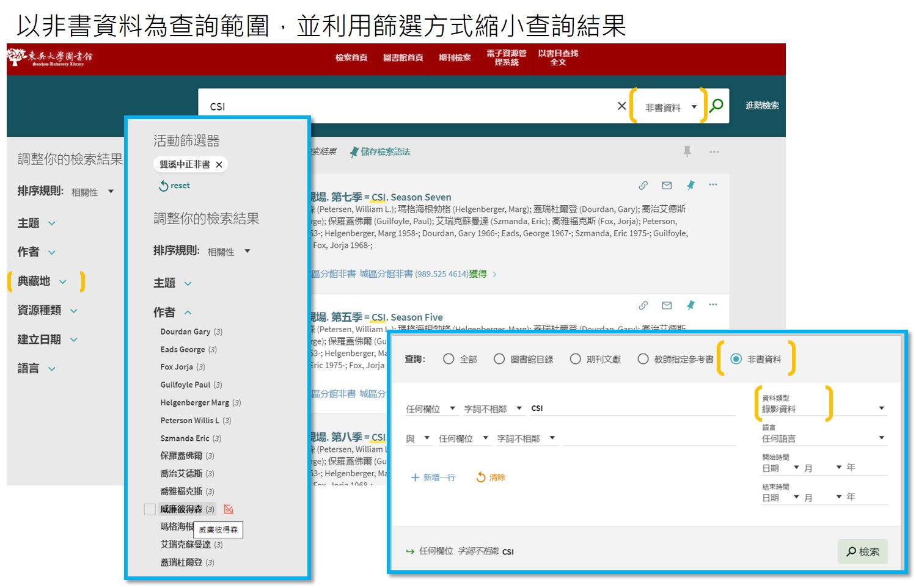Clear the CSI search box with X
The height and width of the screenshot is (588, 916).
tap(621, 106)
